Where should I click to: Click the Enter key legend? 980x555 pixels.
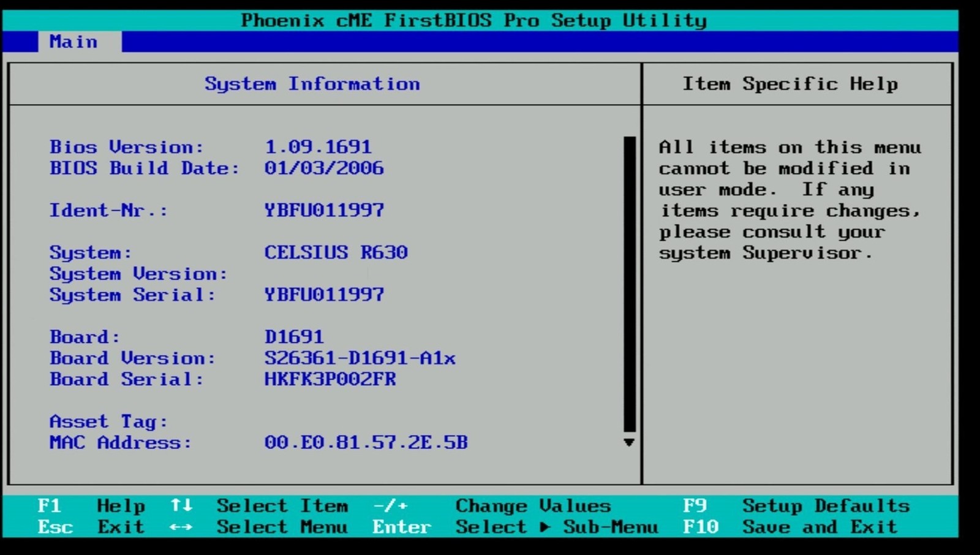pyautogui.click(x=402, y=527)
